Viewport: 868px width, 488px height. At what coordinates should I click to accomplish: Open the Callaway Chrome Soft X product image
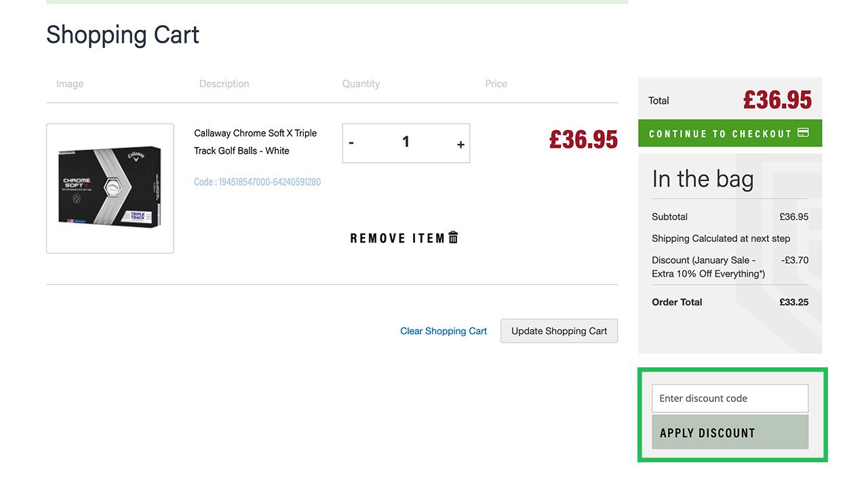click(x=110, y=188)
